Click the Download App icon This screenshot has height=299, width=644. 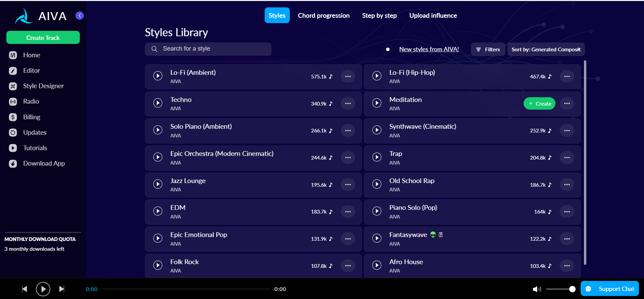(13, 164)
